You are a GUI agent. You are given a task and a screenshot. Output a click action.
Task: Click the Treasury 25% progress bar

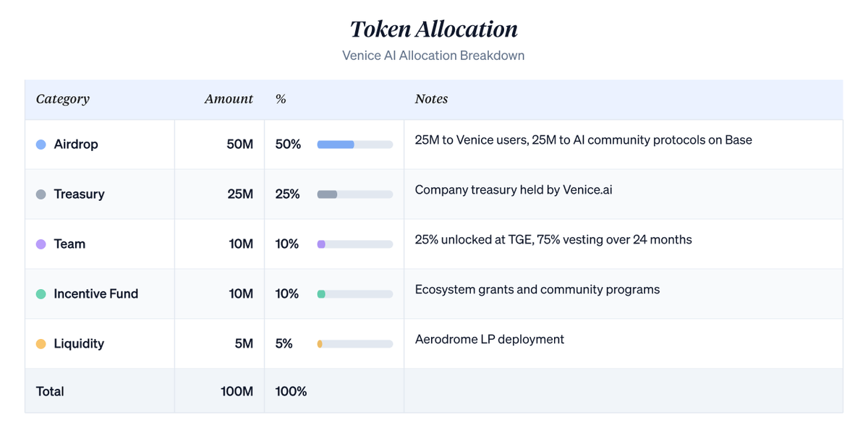(355, 194)
